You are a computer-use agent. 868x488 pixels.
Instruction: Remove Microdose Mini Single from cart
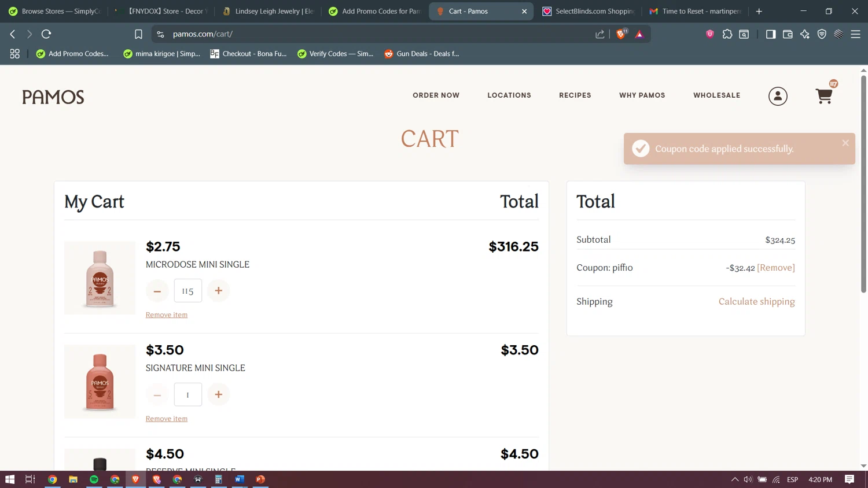coord(167,315)
